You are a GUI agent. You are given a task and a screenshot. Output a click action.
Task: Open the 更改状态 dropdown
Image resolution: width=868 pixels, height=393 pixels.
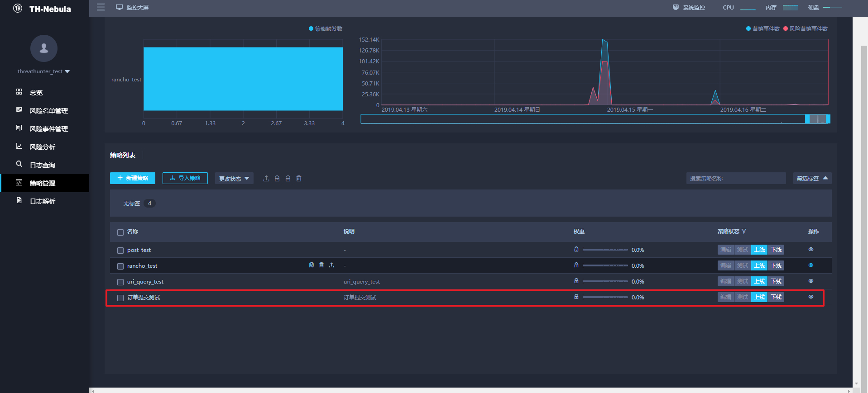point(234,179)
